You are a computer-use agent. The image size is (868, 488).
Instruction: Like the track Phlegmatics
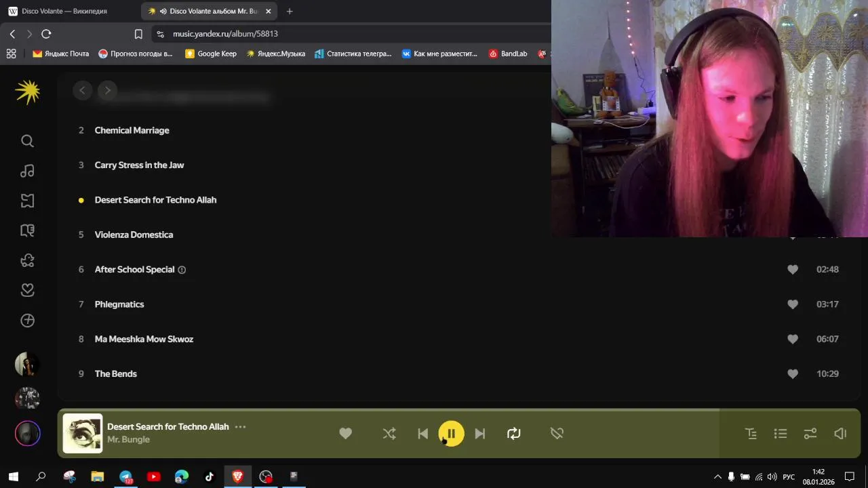pos(793,304)
